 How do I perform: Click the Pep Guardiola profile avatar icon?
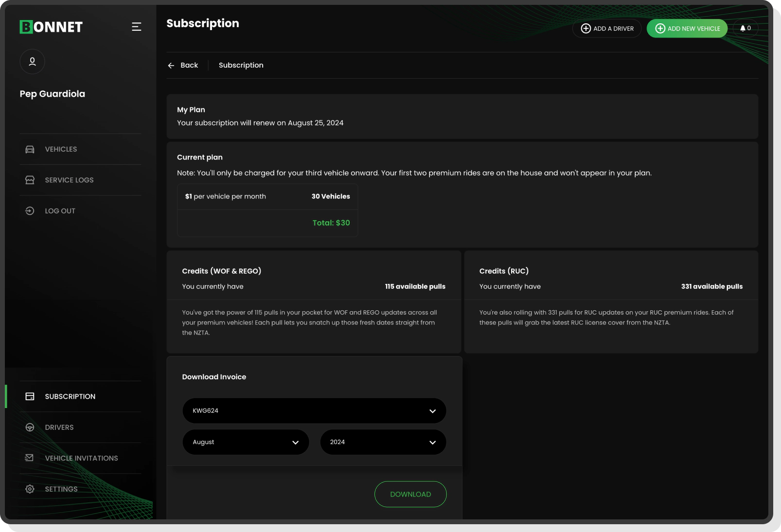pyautogui.click(x=32, y=62)
